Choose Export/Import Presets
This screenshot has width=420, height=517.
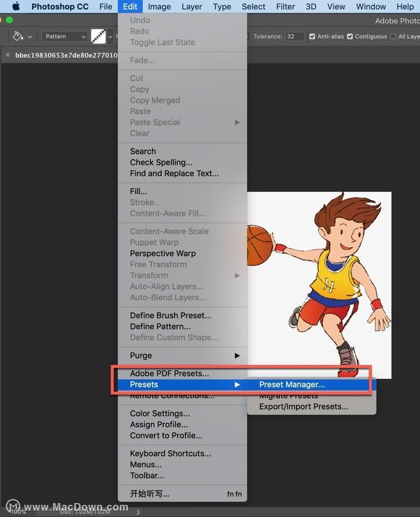[312, 407]
